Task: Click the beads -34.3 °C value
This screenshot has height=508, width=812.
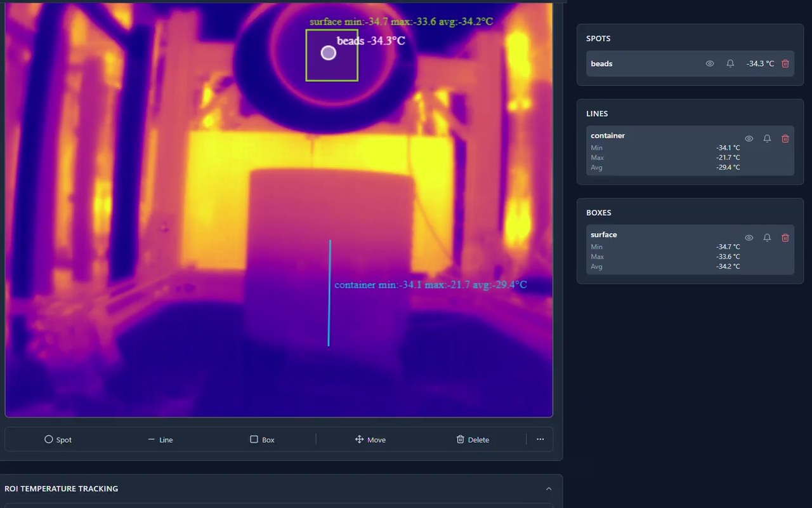Action: 760,63
